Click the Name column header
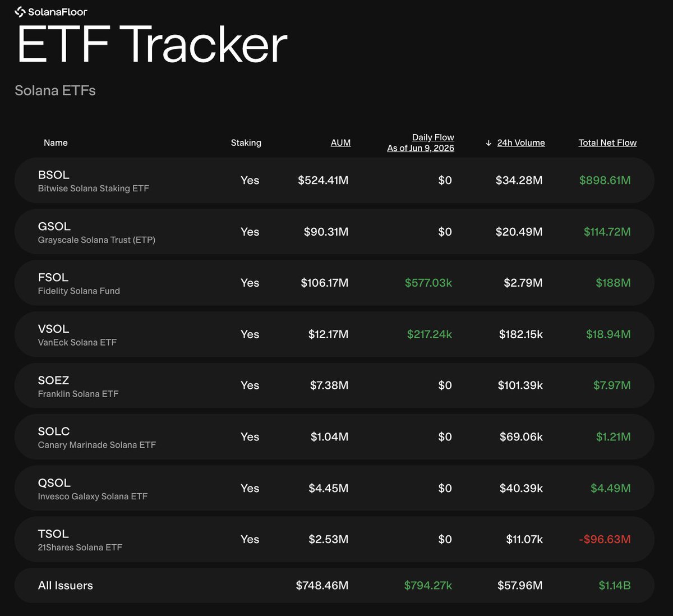This screenshot has width=673, height=616. pos(56,142)
